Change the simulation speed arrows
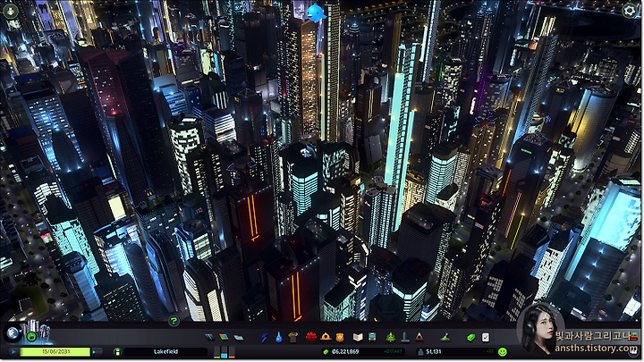Viewport: 644px width, 362px height. point(97,352)
